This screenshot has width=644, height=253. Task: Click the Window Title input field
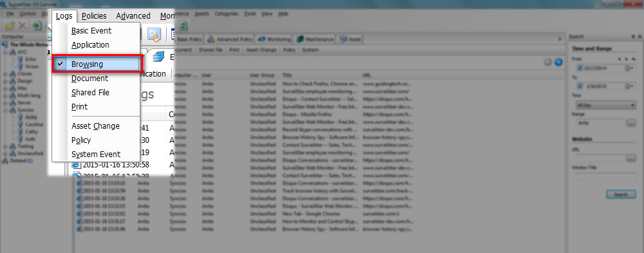(x=606, y=176)
